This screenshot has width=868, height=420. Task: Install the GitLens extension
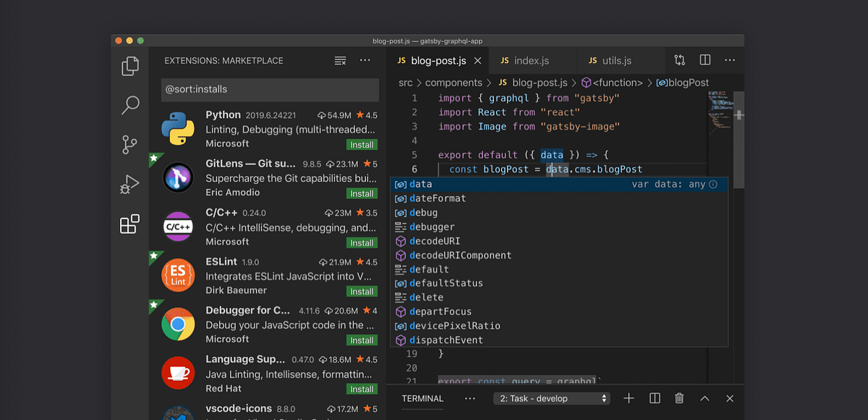coord(361,193)
